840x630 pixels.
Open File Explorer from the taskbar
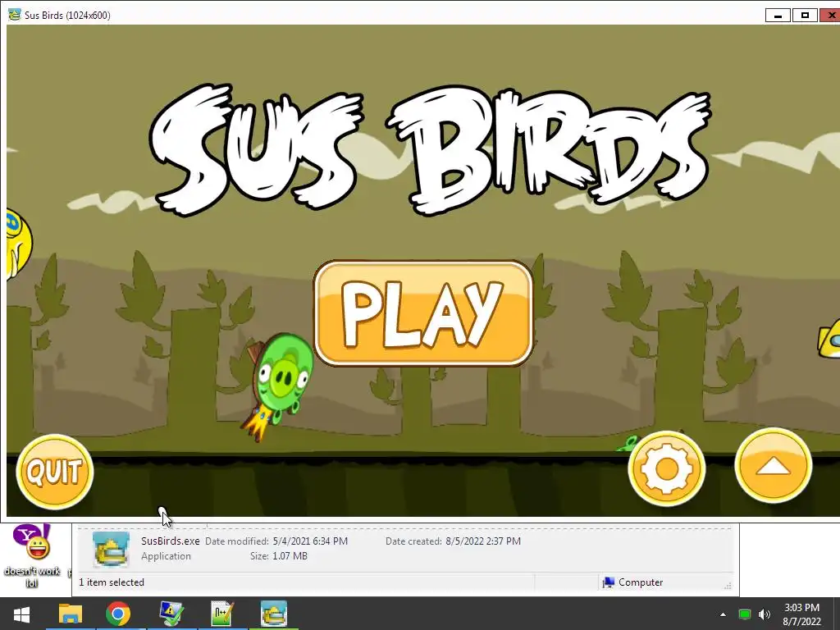pyautogui.click(x=71, y=614)
